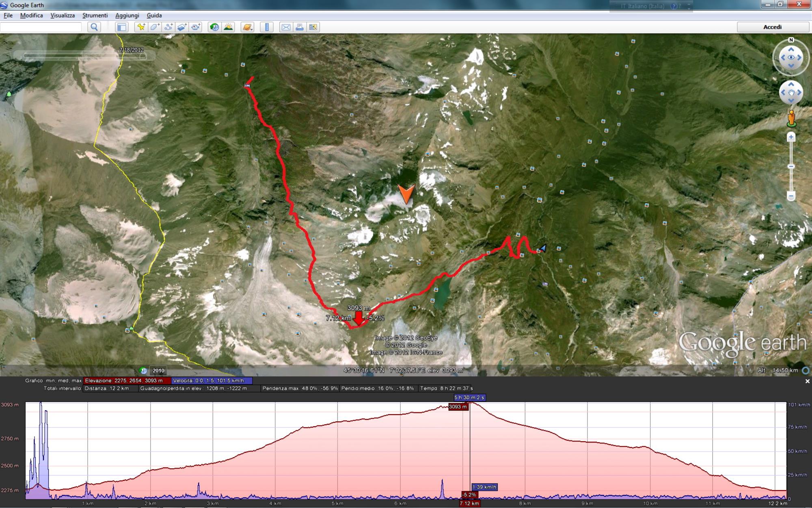
Task: View in Google Maps icon
Action: 313,27
